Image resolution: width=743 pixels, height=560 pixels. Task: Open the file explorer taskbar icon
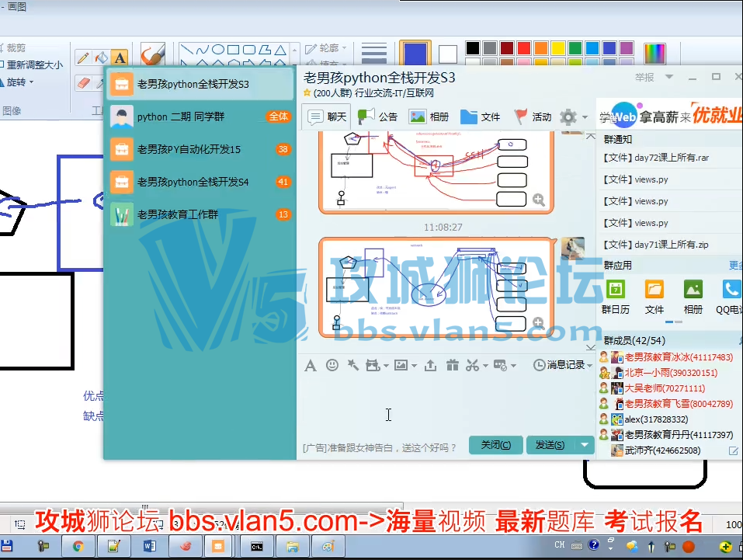(x=293, y=547)
